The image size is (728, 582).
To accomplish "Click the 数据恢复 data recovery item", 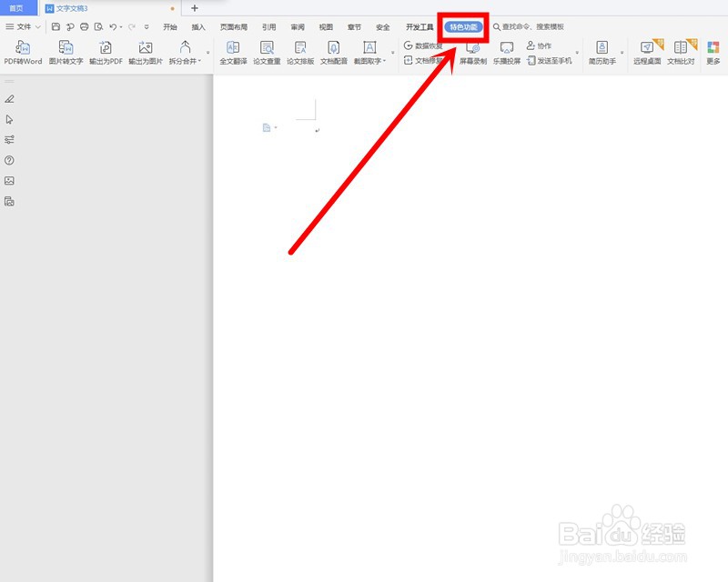I will point(423,45).
